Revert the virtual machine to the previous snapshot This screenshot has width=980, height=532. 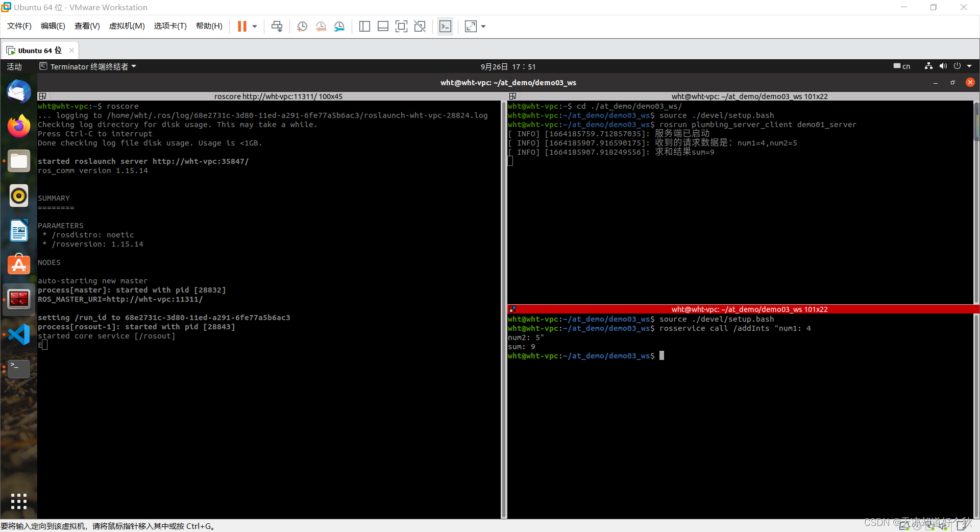321,27
